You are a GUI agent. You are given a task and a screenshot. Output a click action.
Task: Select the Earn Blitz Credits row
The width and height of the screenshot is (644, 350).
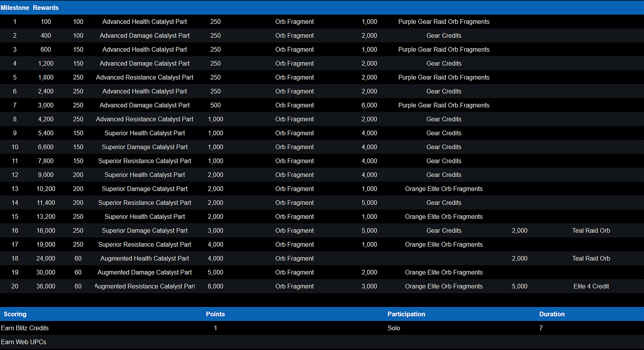coord(322,328)
